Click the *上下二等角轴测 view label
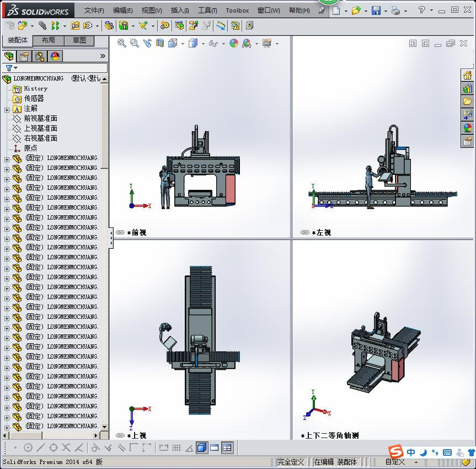 point(330,435)
